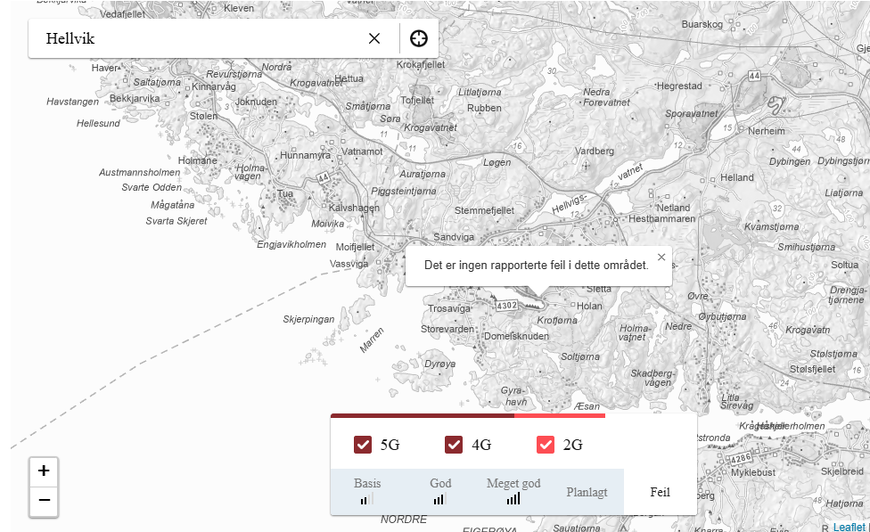Click the Hegrestad place name on map

coord(679,86)
